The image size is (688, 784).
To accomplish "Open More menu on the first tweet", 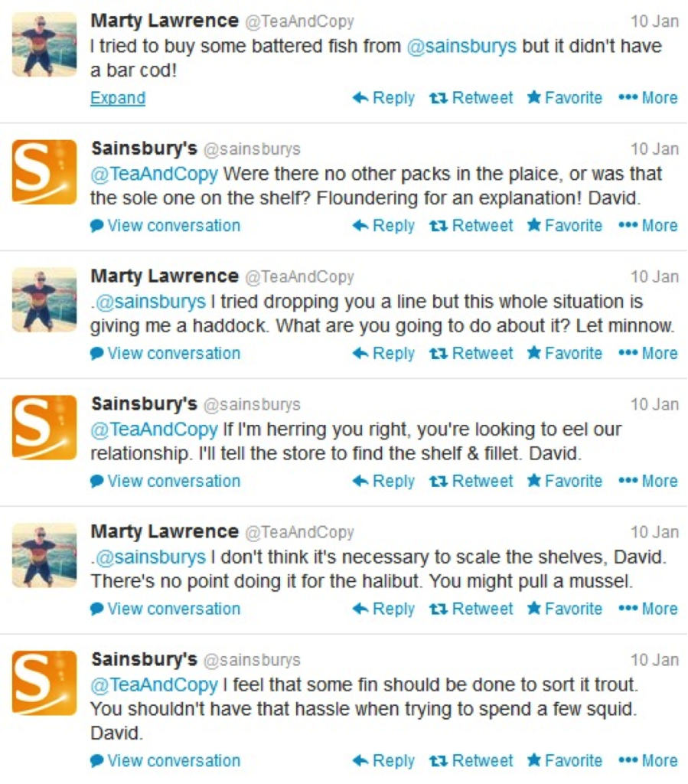I will 648,98.
